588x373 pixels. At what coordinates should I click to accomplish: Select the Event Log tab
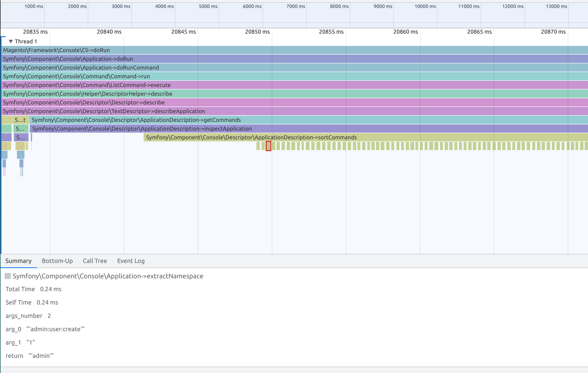coord(131,261)
